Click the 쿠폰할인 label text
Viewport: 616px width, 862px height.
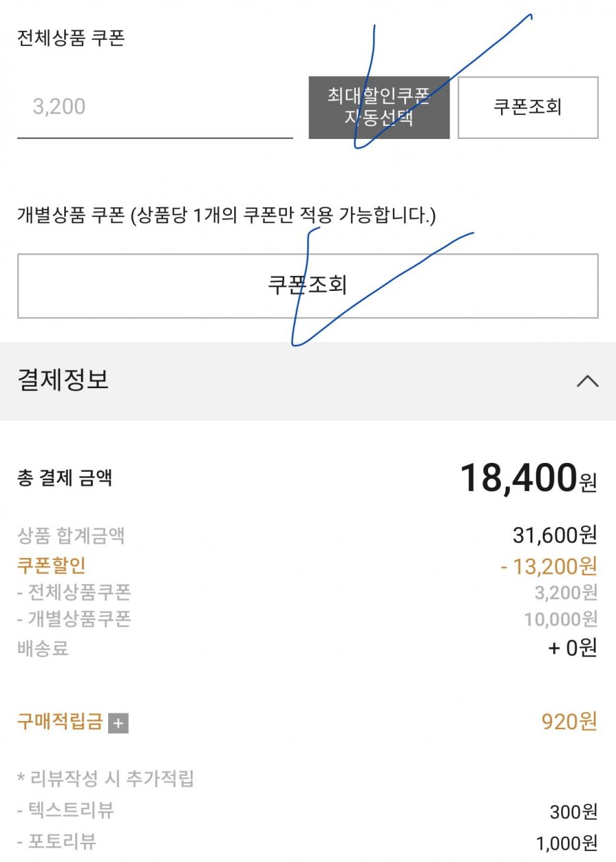[x=51, y=566]
